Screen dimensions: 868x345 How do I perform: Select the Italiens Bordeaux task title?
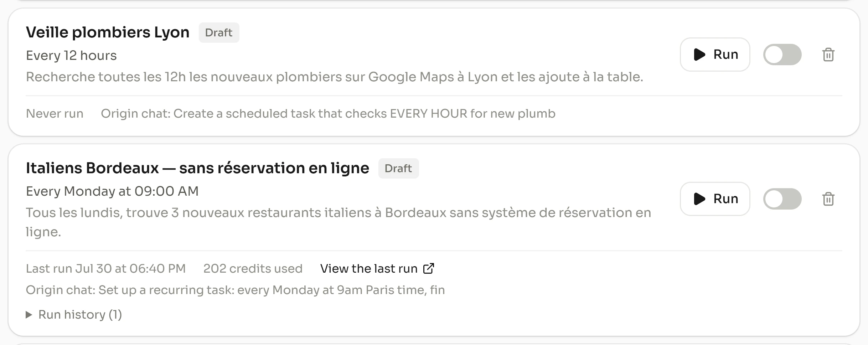pos(197,168)
